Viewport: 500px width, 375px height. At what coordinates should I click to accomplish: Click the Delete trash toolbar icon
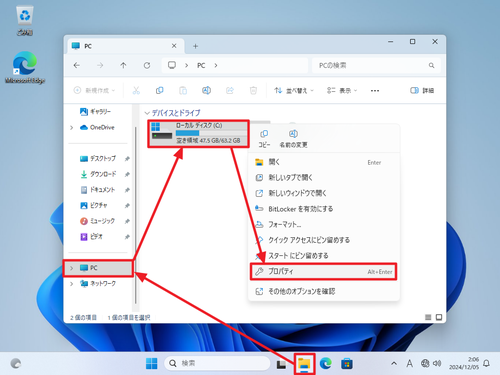tap(253, 90)
